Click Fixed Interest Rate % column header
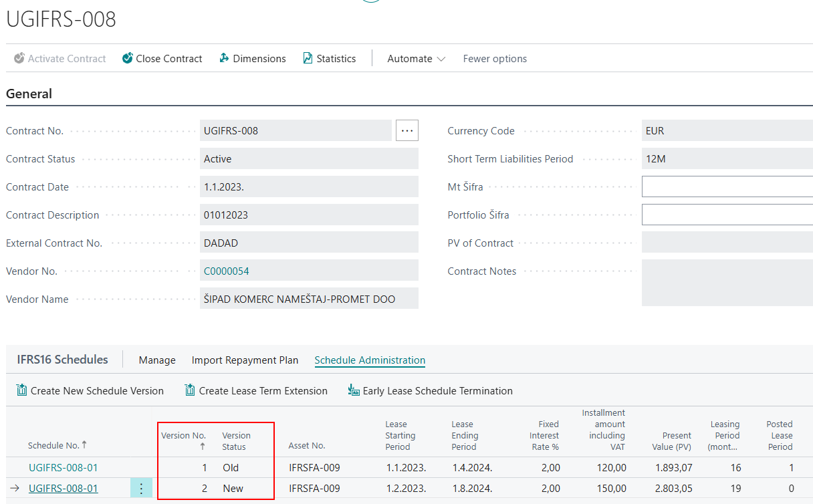This screenshot has height=504, width=813. pyautogui.click(x=544, y=435)
